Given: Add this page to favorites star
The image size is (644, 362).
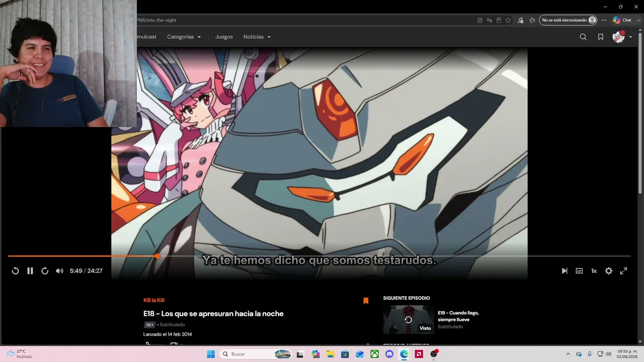Looking at the screenshot, I should coord(508,20).
